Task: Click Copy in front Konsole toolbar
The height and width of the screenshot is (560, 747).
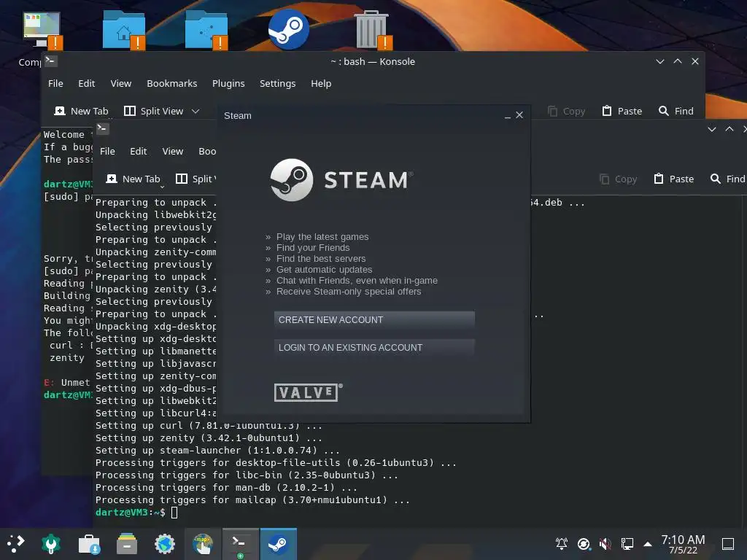Action: [x=619, y=179]
